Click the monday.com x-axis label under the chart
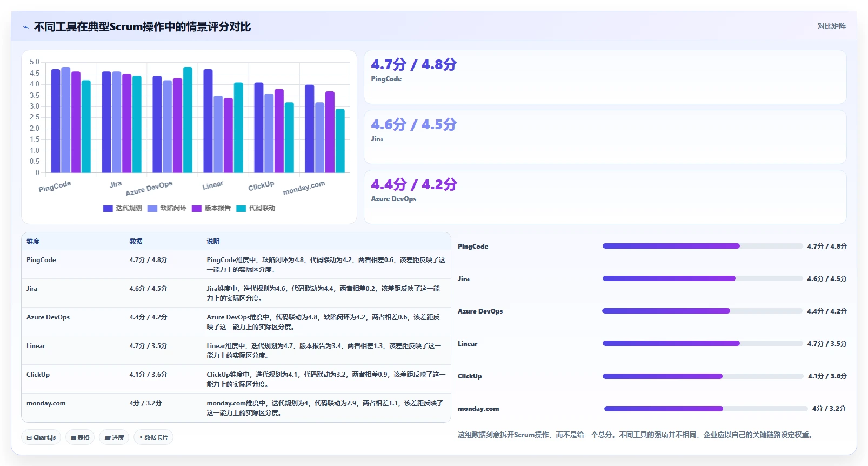Image resolution: width=868 pixels, height=466 pixels. point(304,188)
